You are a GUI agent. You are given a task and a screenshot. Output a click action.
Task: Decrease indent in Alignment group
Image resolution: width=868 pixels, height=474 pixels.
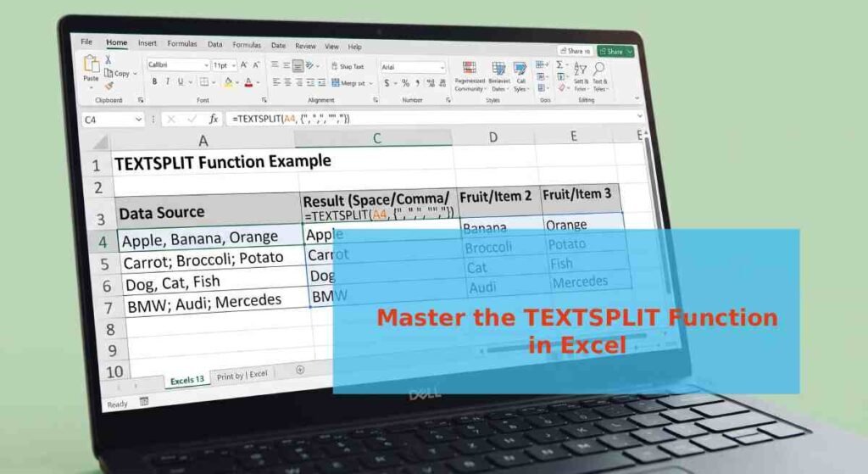310,82
